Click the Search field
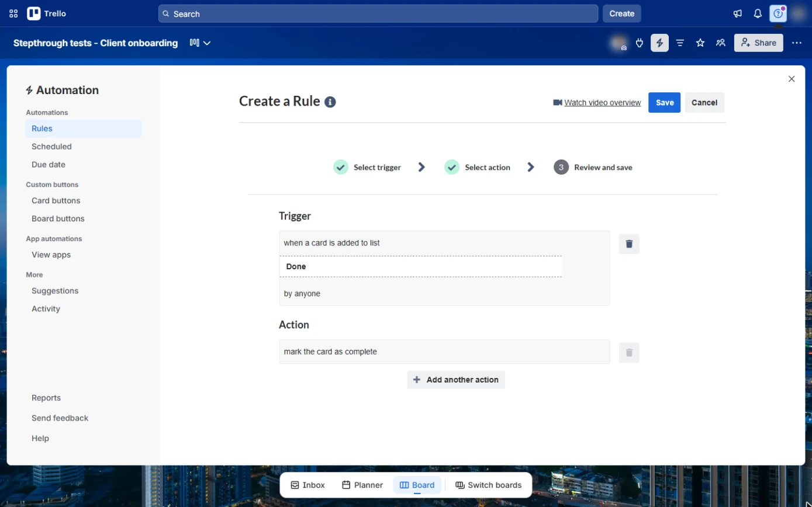Screen dimensions: 812x507 [x=378, y=13]
